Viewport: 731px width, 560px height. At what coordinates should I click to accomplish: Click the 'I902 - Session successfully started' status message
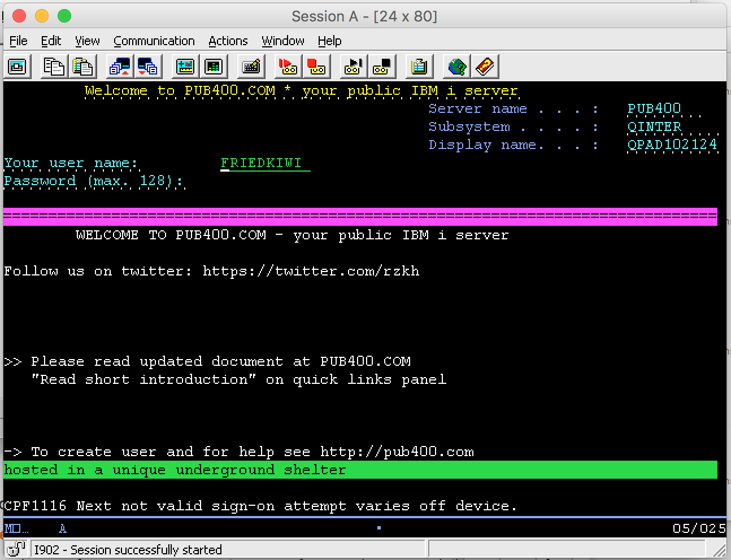pyautogui.click(x=128, y=549)
